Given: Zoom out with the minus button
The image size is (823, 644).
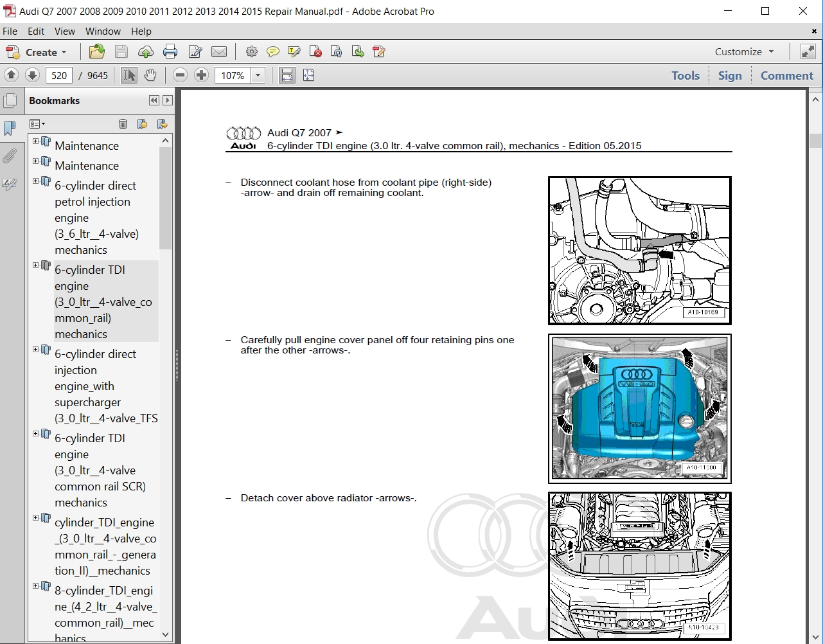Looking at the screenshot, I should point(181,75).
